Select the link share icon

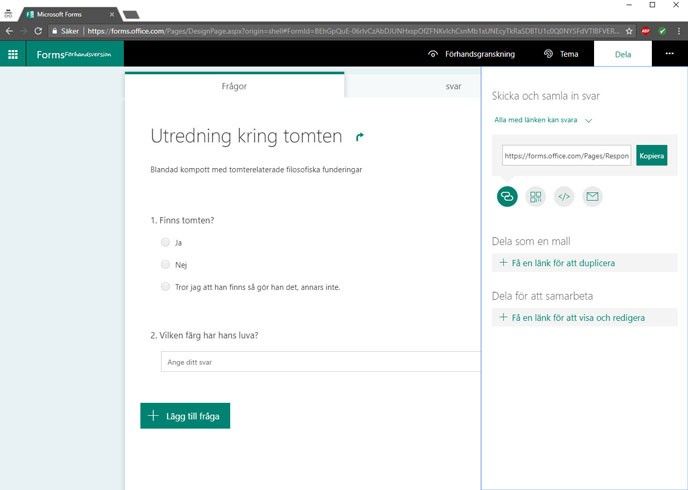click(507, 196)
